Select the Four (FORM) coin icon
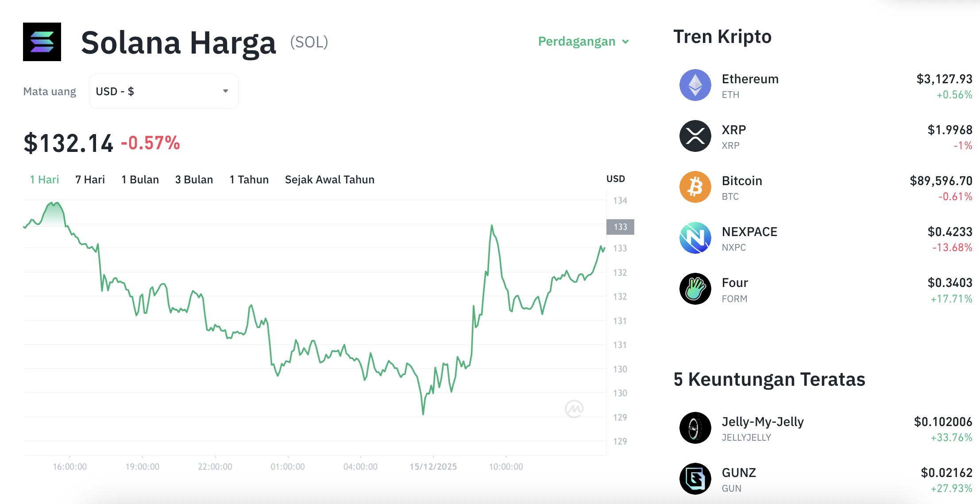Screen dimensions: 980x504 coord(695,289)
